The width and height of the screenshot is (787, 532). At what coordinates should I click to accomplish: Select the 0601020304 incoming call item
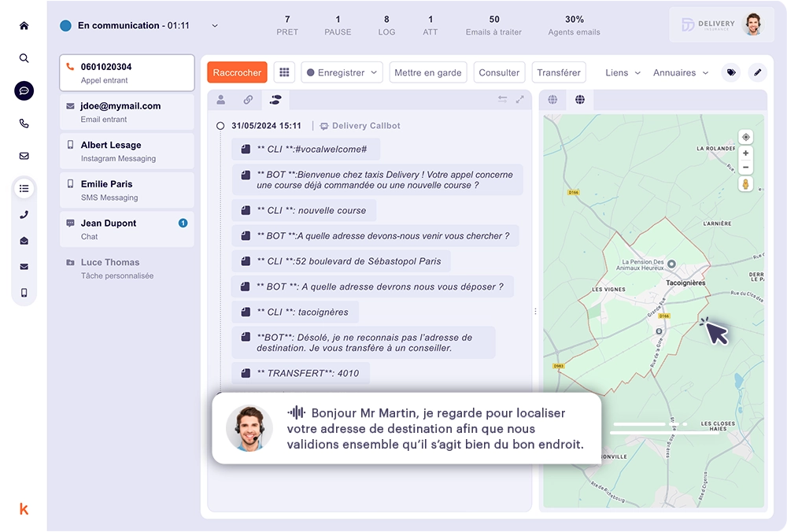point(127,72)
